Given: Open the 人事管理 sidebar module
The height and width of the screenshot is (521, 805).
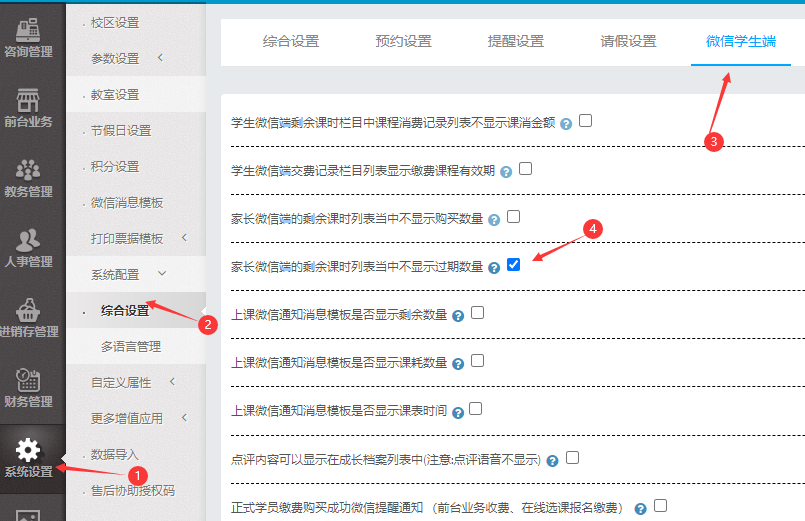Looking at the screenshot, I should pos(28,248).
